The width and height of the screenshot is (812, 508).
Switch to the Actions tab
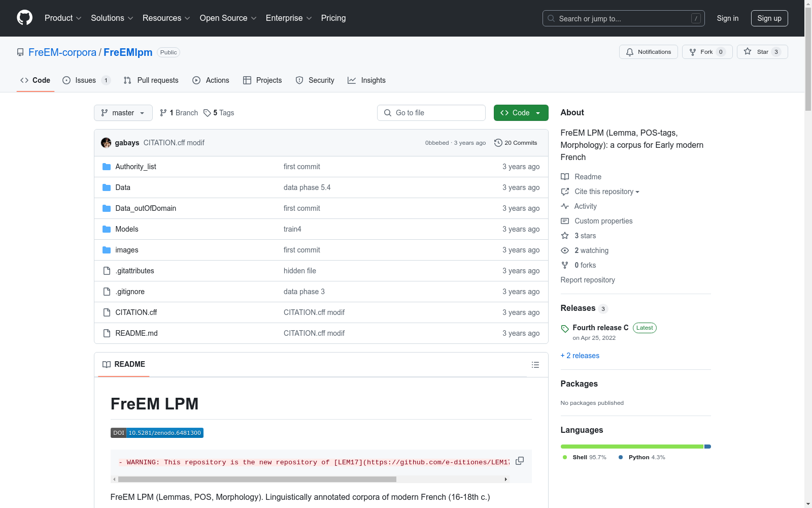(x=211, y=80)
